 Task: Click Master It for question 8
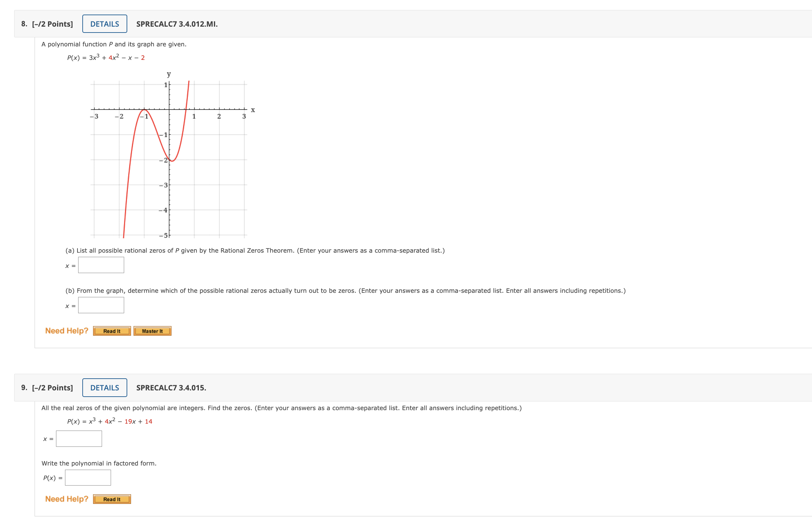click(152, 331)
